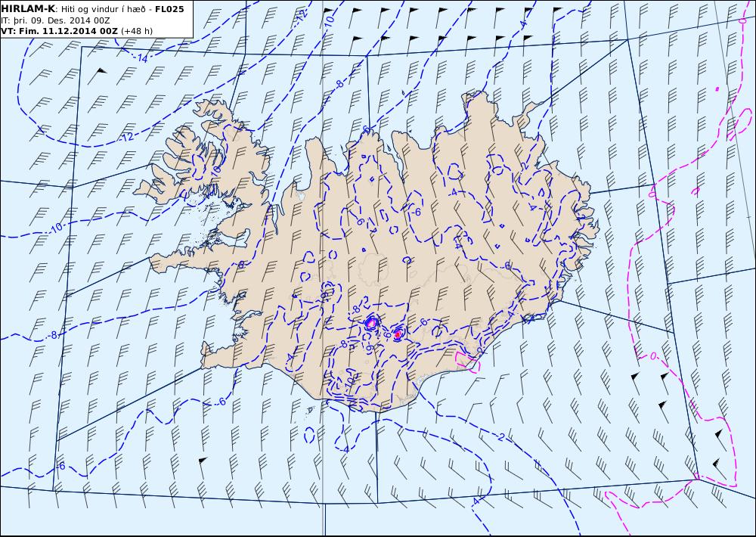Click the 'VT: Fim. 11.12.2014 00Z' valid-time line

(59, 31)
